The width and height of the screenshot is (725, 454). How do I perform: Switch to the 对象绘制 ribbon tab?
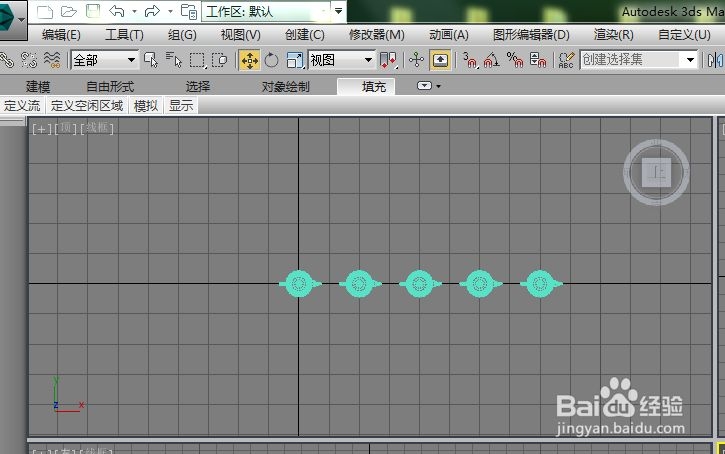[285, 86]
